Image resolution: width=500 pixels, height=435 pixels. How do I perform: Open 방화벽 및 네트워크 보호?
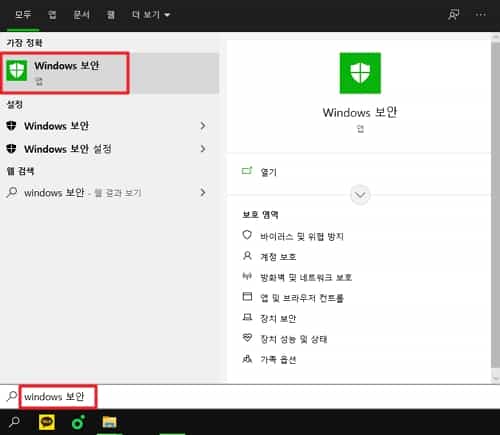point(306,277)
